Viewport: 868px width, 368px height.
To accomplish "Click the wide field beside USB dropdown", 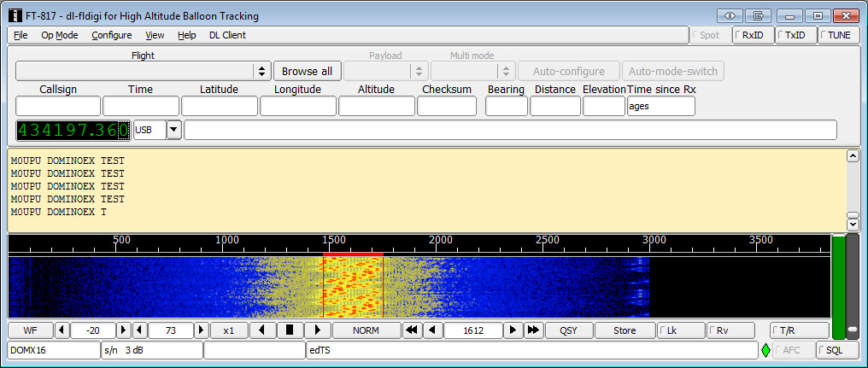I will coord(510,131).
